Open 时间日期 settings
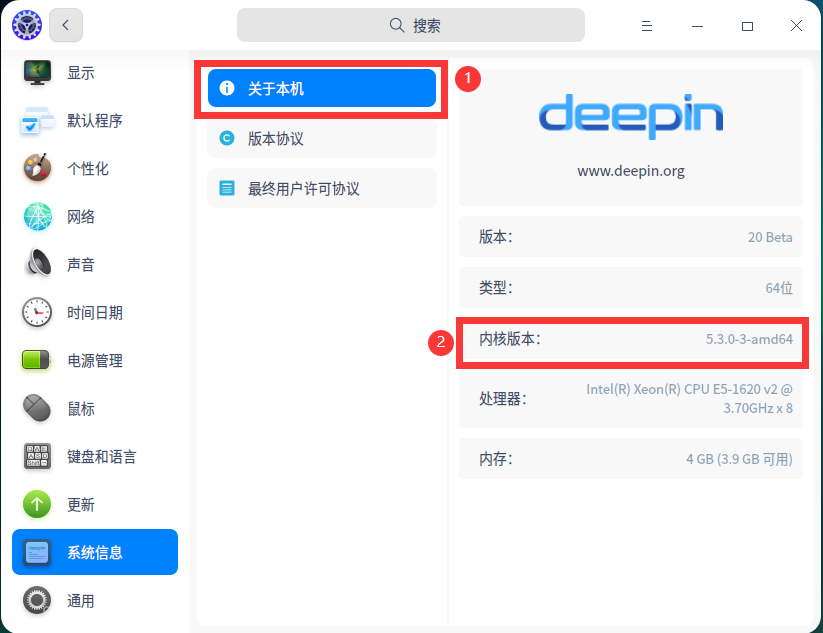 pyautogui.click(x=95, y=312)
